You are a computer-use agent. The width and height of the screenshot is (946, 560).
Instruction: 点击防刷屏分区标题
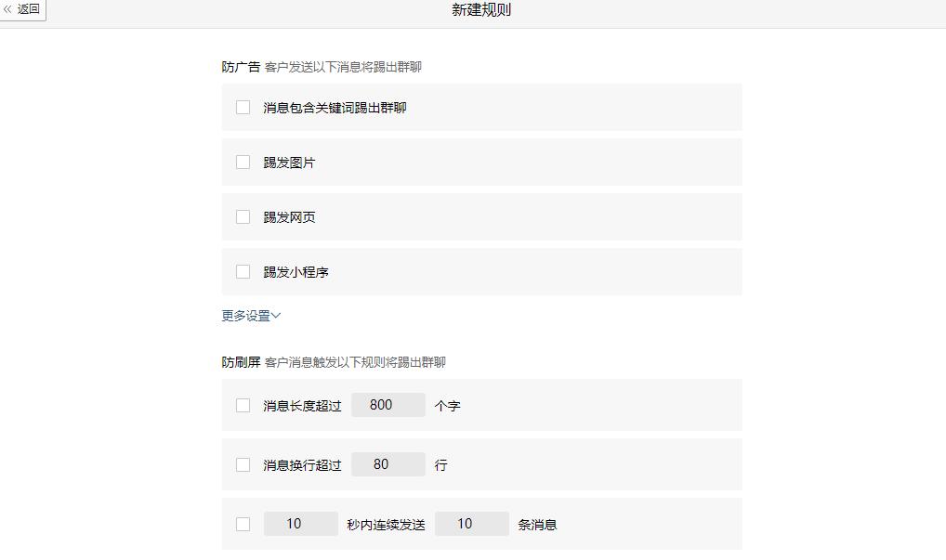pyautogui.click(x=240, y=362)
